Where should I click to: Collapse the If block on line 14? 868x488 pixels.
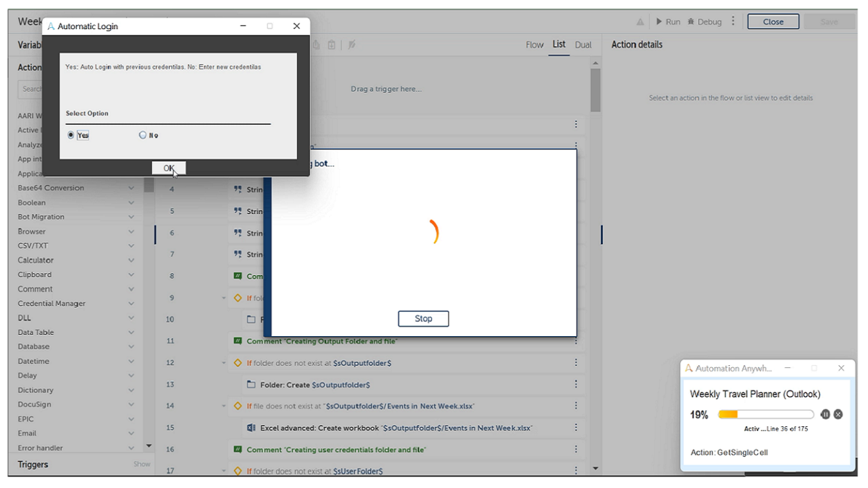click(x=224, y=406)
